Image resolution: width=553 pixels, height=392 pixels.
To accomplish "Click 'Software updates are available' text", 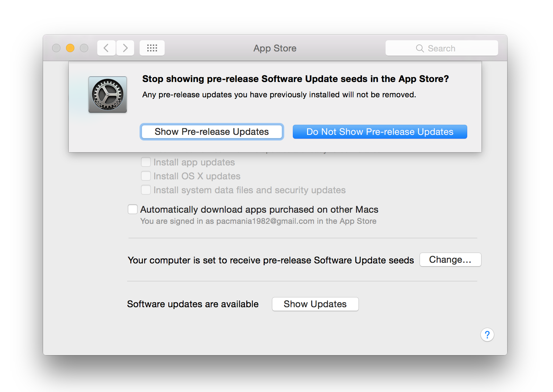I will pyautogui.click(x=193, y=304).
